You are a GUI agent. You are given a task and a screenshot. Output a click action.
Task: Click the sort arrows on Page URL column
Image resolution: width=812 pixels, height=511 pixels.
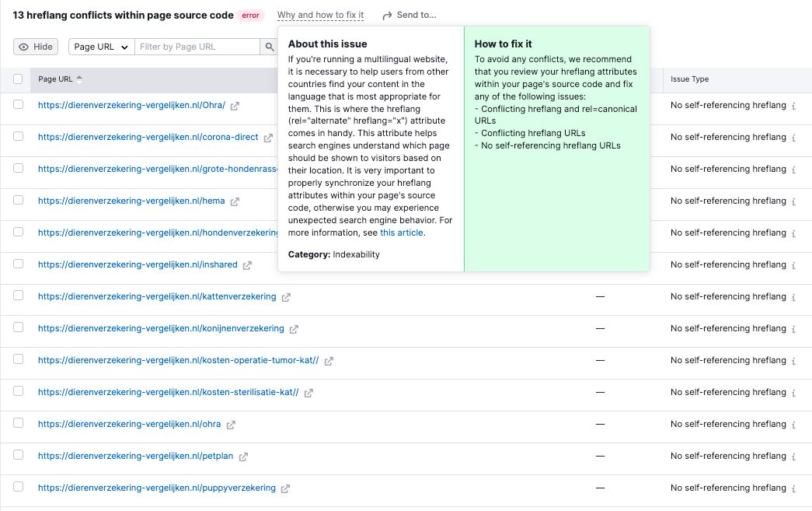pos(79,79)
